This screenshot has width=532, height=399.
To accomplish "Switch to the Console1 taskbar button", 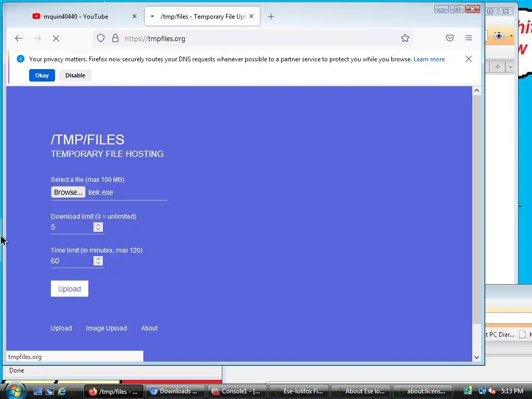I will click(x=237, y=392).
